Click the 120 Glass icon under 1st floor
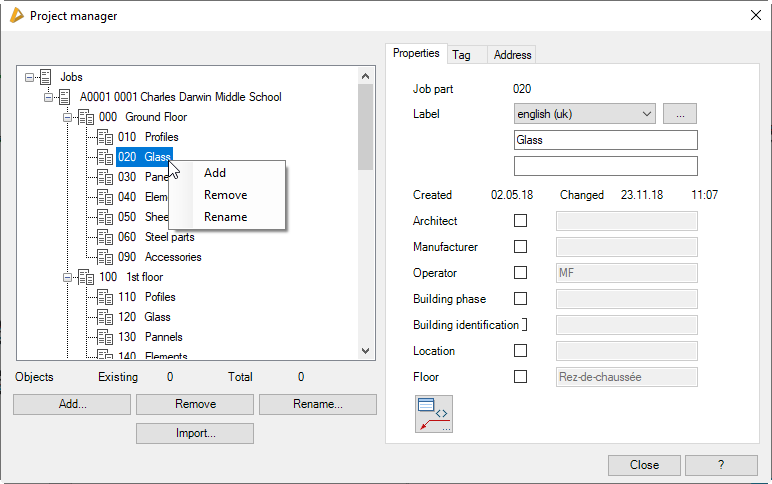The width and height of the screenshot is (772, 484). pos(106,317)
